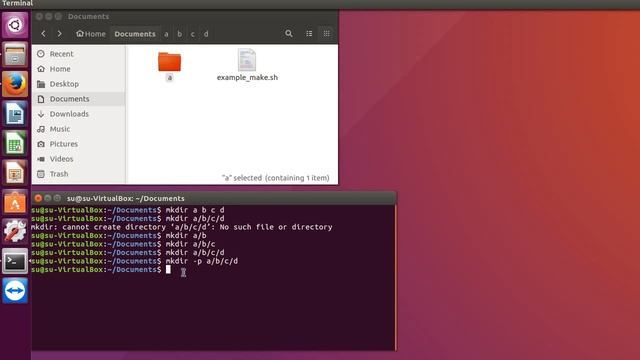
Task: Open Firefox web browser from dock
Action: pyautogui.click(x=15, y=84)
